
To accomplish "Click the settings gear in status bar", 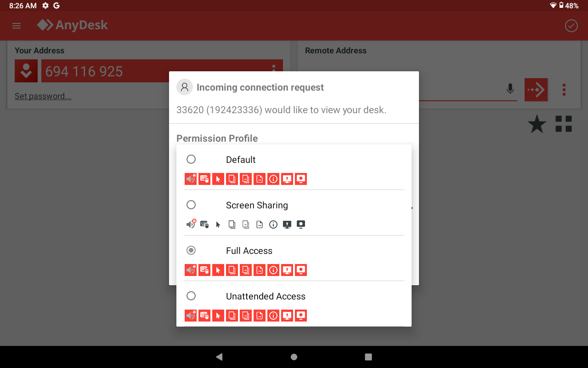I will (45, 6).
